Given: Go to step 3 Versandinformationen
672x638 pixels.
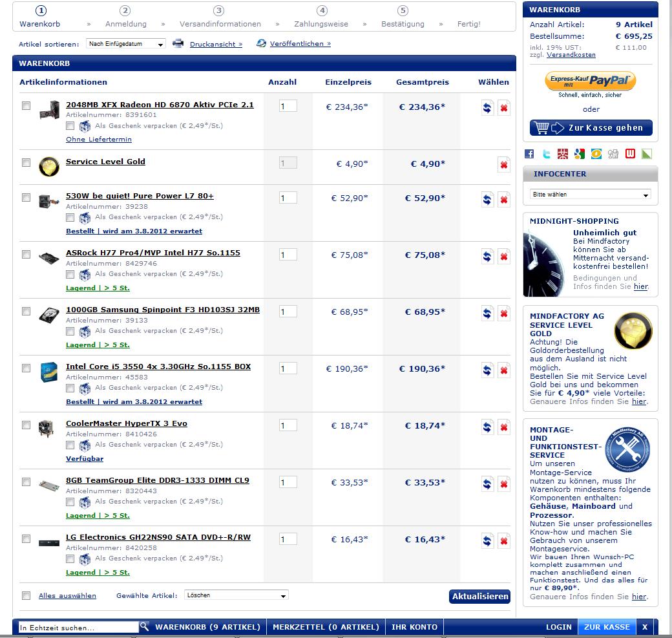Looking at the screenshot, I should pyautogui.click(x=220, y=17).
